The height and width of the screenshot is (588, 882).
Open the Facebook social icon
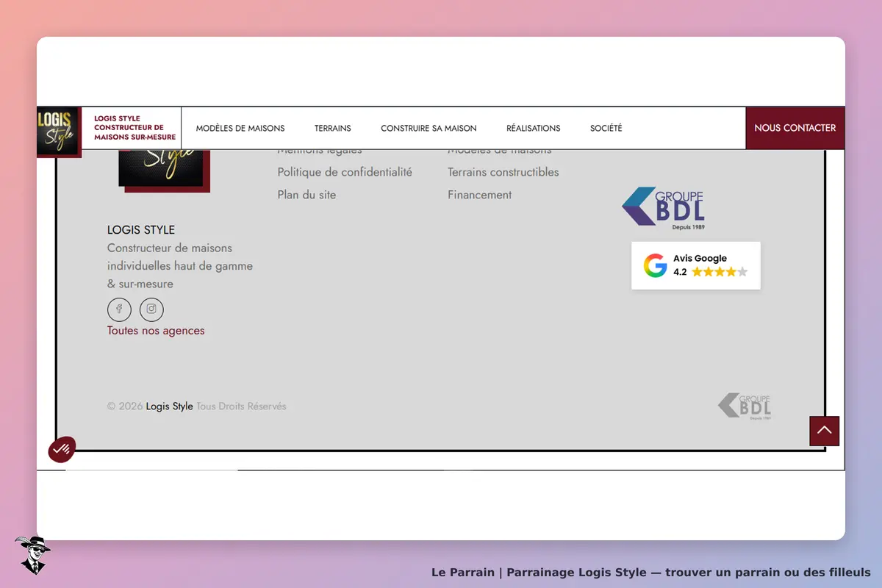click(119, 309)
